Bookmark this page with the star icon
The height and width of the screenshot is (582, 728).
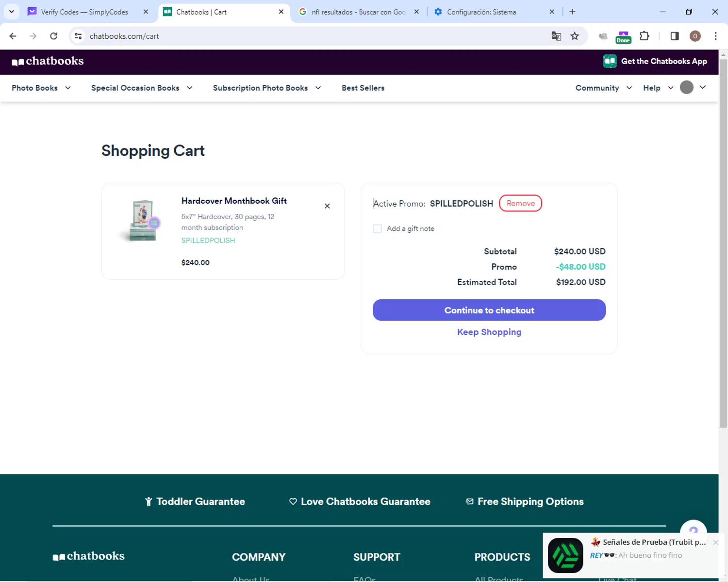[575, 36]
